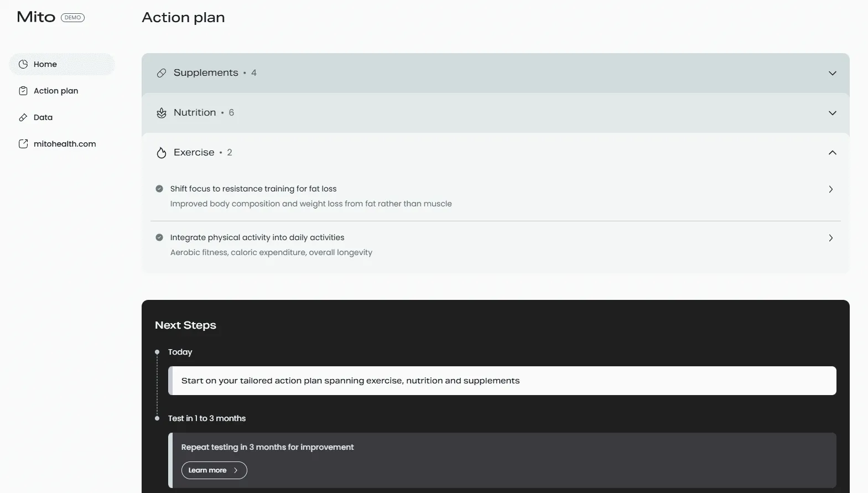Click the arrow inside the Learn more button

(235, 470)
